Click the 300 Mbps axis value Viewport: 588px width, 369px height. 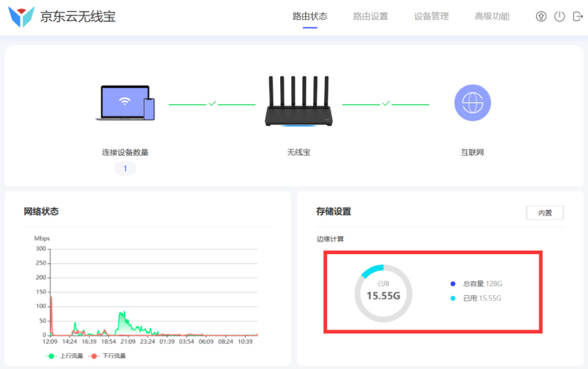click(x=41, y=248)
